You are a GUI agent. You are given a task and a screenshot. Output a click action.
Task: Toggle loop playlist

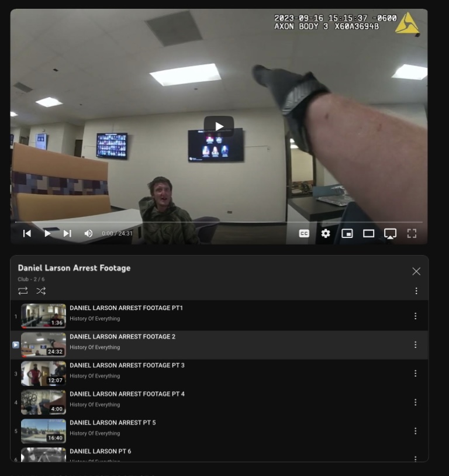coord(23,291)
